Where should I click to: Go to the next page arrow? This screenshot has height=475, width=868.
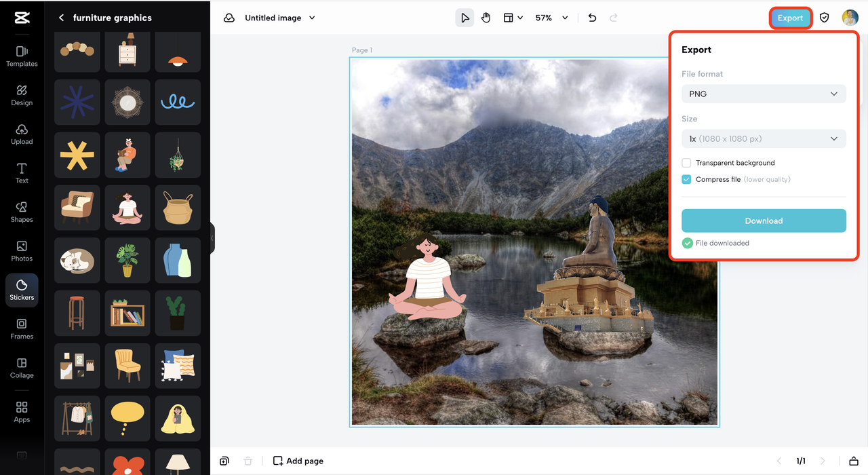coord(823,461)
